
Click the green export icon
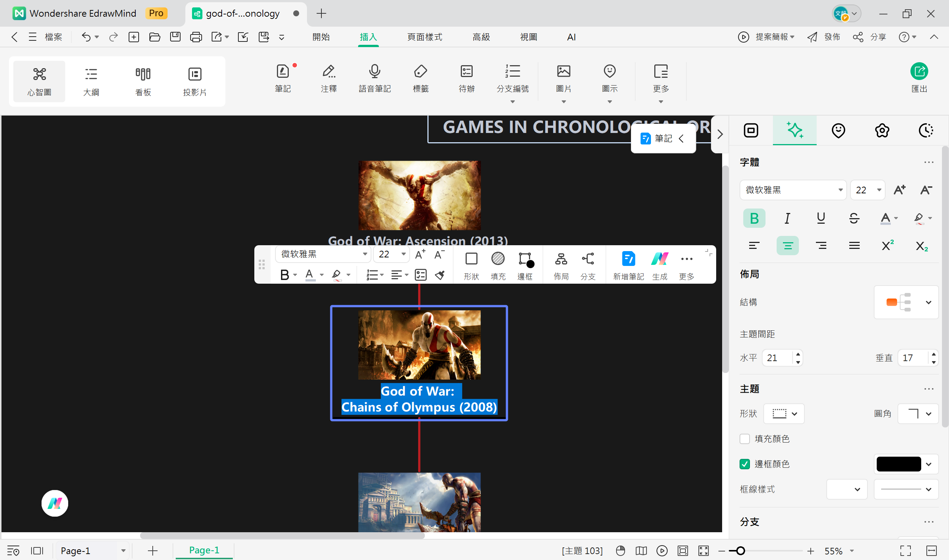(x=919, y=71)
